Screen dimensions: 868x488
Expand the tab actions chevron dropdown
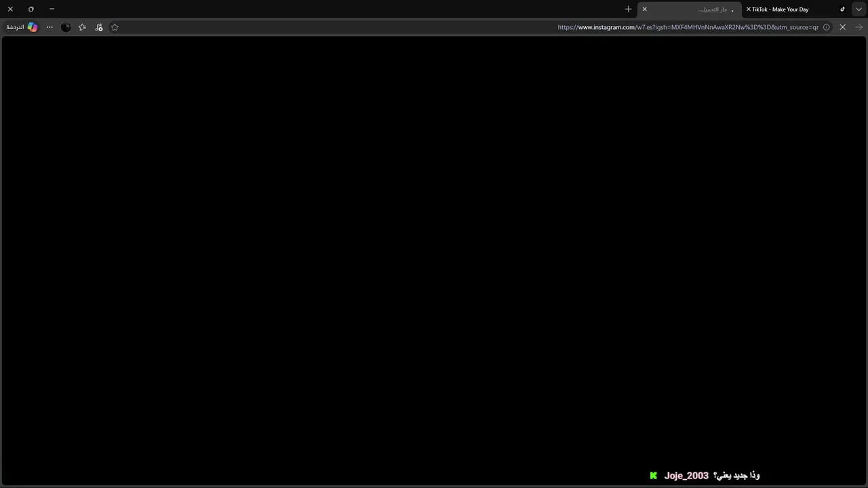pos(859,9)
